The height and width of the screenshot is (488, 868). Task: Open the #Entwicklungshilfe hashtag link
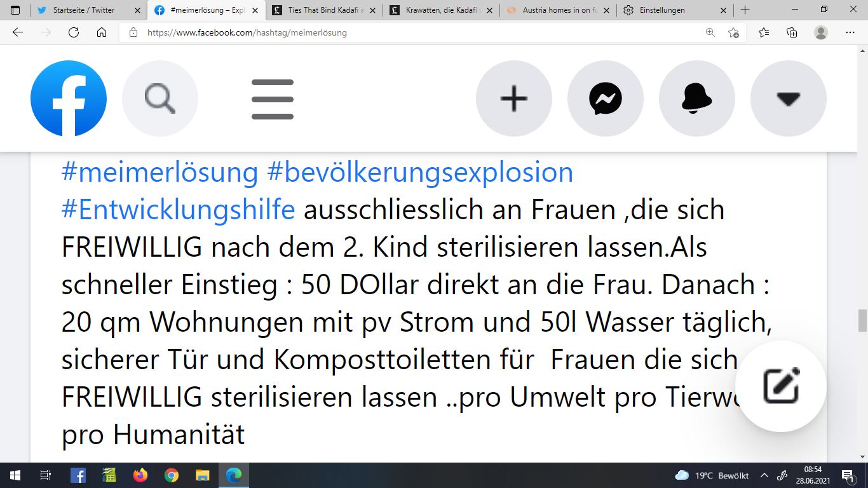[x=178, y=210]
